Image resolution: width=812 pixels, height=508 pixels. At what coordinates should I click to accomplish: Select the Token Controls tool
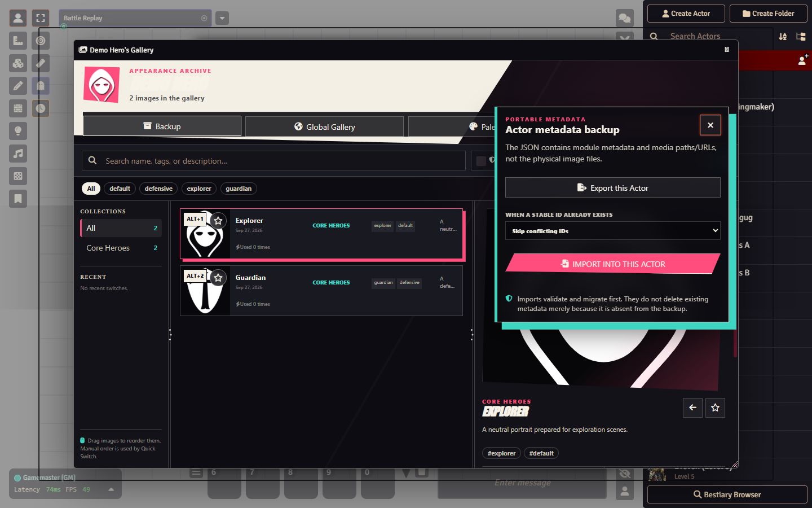pyautogui.click(x=18, y=18)
